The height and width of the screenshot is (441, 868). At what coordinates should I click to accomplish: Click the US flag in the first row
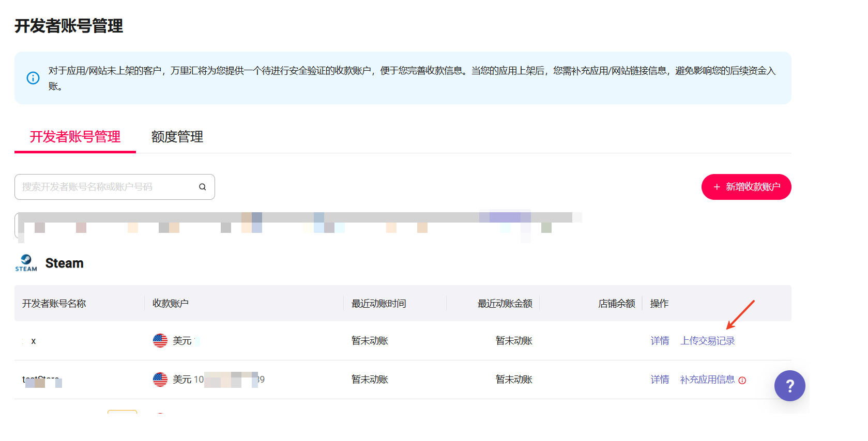(x=160, y=341)
